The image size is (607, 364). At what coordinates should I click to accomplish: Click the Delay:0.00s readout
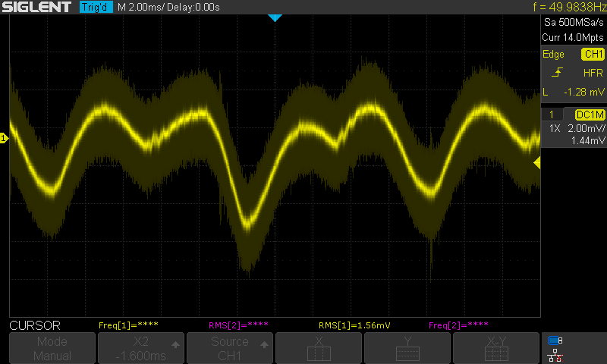(193, 8)
